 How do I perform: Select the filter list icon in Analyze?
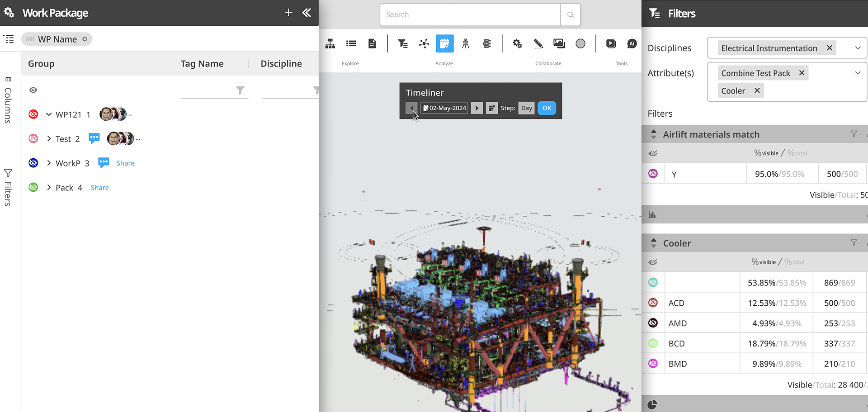coord(402,44)
